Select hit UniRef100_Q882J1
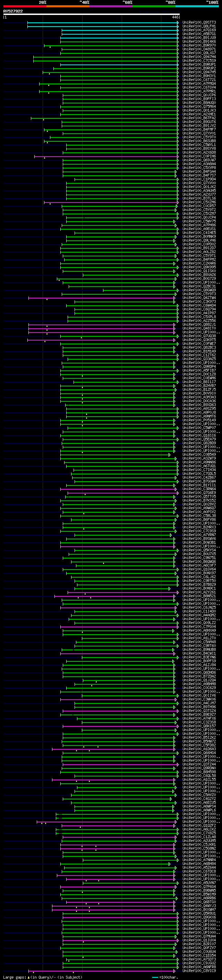Screen dimensions: 222x980 [199, 324]
